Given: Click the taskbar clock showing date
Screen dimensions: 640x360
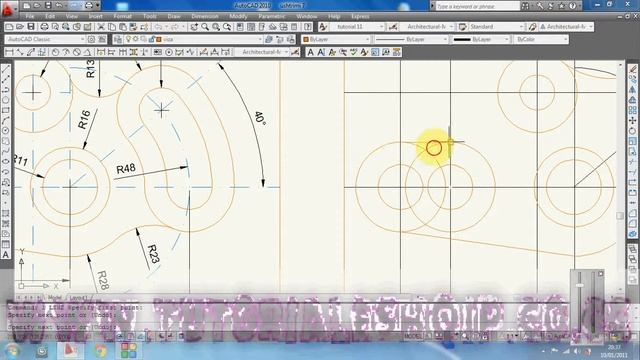Looking at the screenshot, I should pyautogui.click(x=613, y=351).
